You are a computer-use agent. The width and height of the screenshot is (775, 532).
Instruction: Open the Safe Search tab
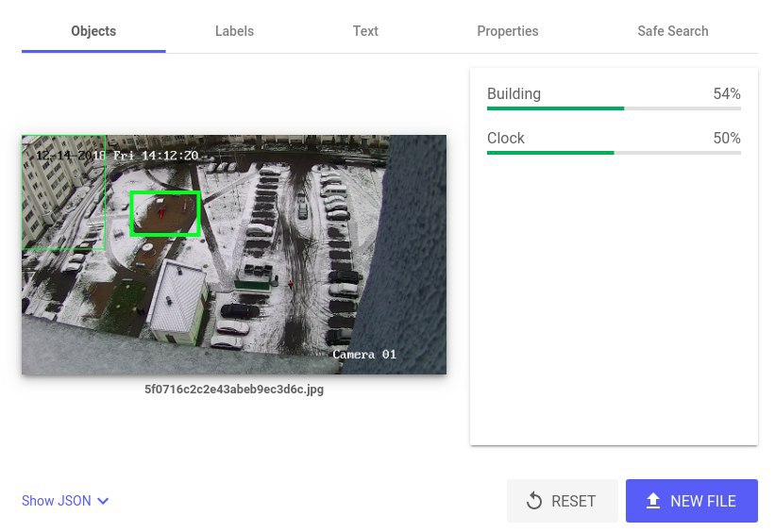[673, 31]
